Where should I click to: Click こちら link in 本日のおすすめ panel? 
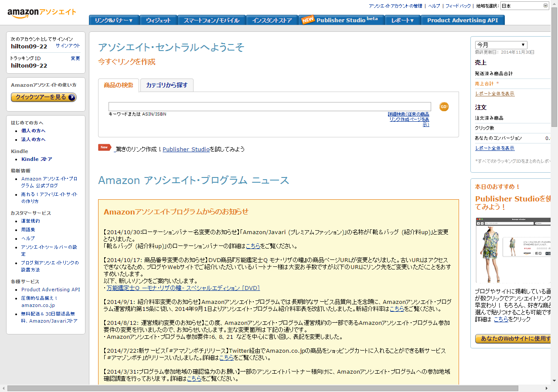501,319
